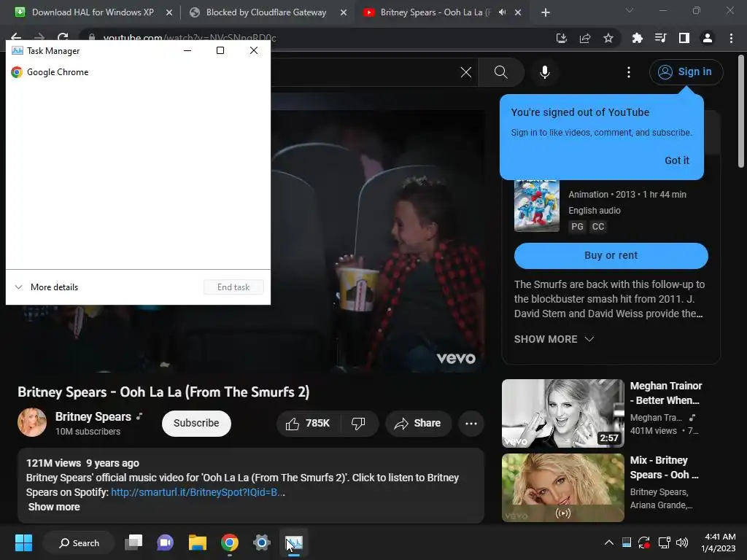Click the Chrome address bar URL
Image resolution: width=747 pixels, height=560 pixels.
pos(190,38)
